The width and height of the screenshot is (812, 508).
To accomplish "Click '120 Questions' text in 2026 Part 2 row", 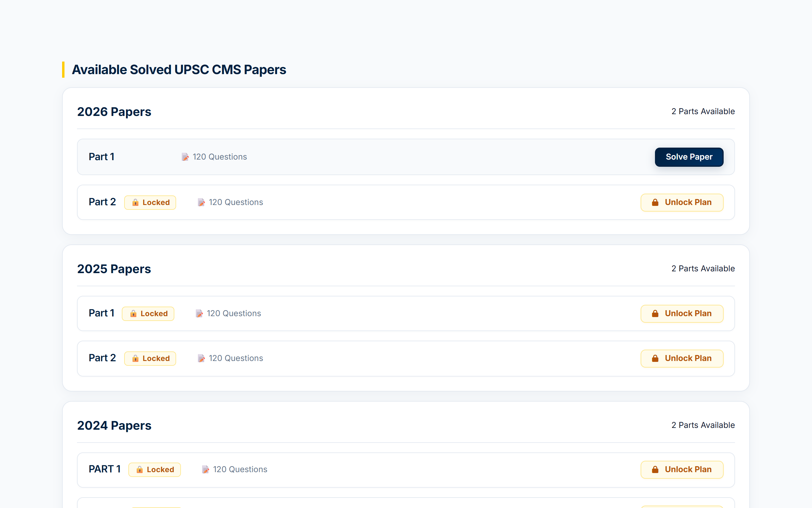I will [236, 202].
